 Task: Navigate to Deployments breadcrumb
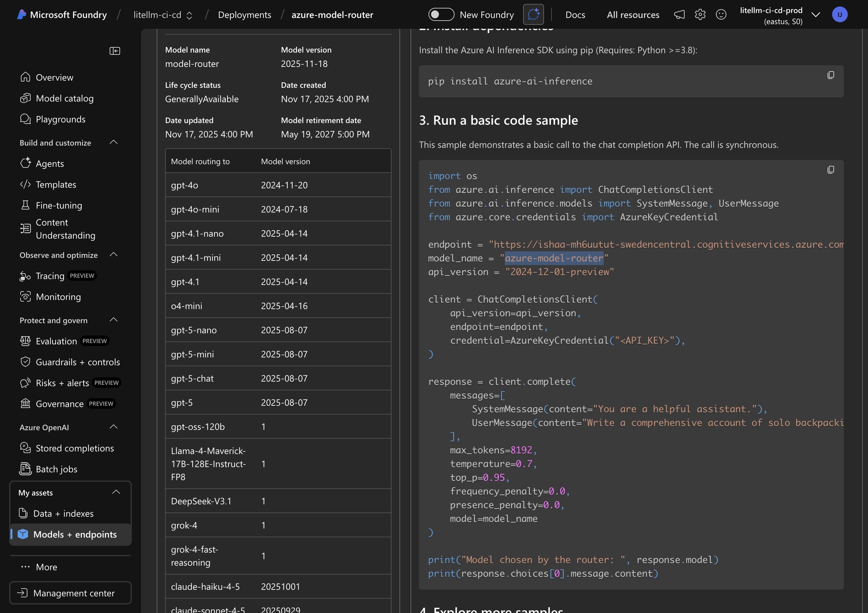(244, 15)
